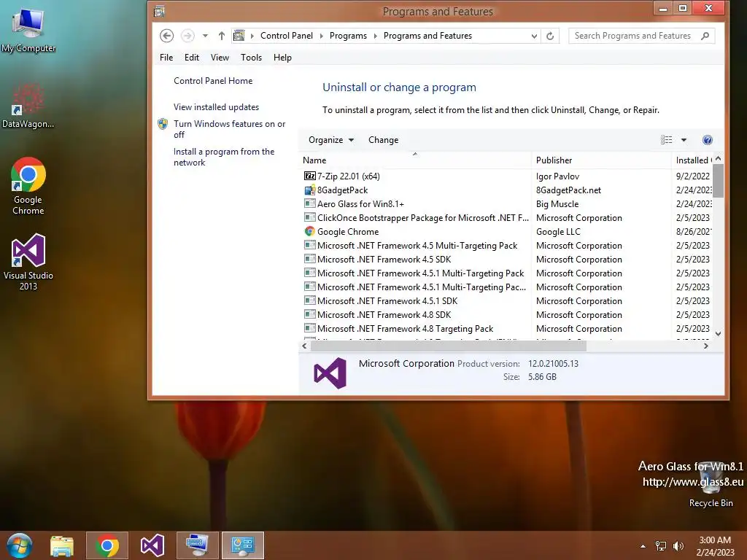This screenshot has width=747, height=560.
Task: Select the Visual Studio 2013 desktop shortcut
Action: pos(28,262)
